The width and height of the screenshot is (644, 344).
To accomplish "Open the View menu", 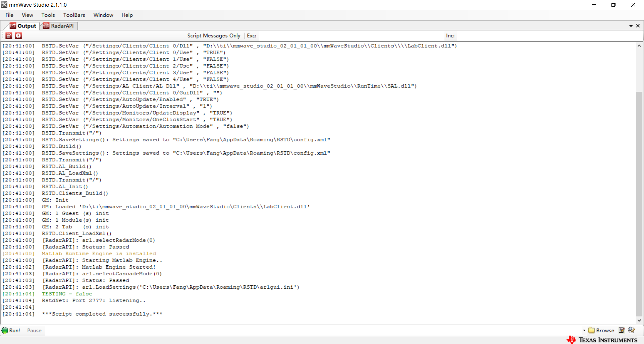I will tap(28, 15).
